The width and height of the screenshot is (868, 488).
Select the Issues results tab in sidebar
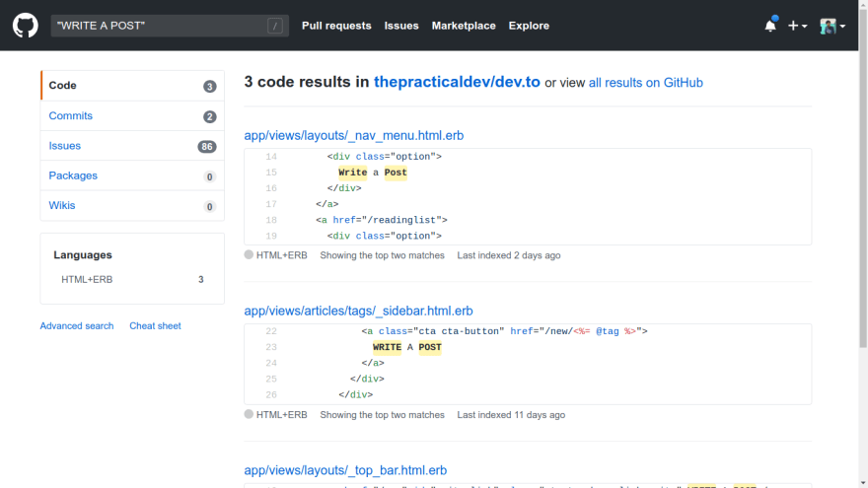pos(132,146)
